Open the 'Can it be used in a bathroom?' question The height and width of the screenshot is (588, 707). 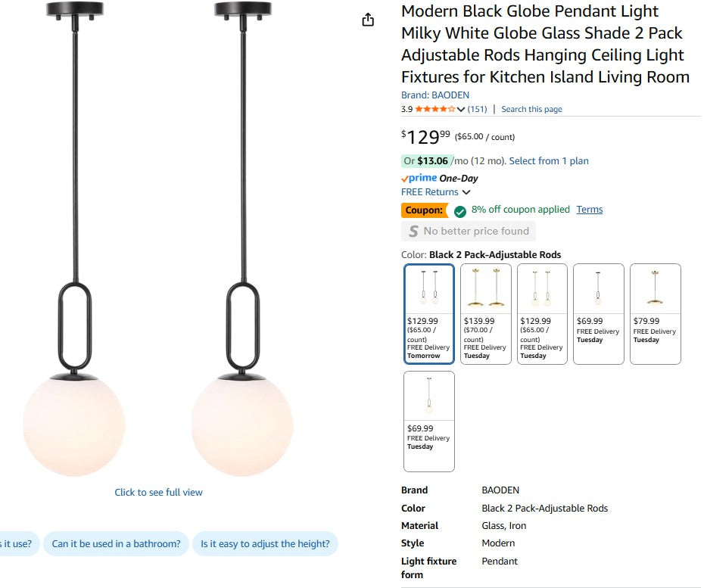tap(116, 543)
